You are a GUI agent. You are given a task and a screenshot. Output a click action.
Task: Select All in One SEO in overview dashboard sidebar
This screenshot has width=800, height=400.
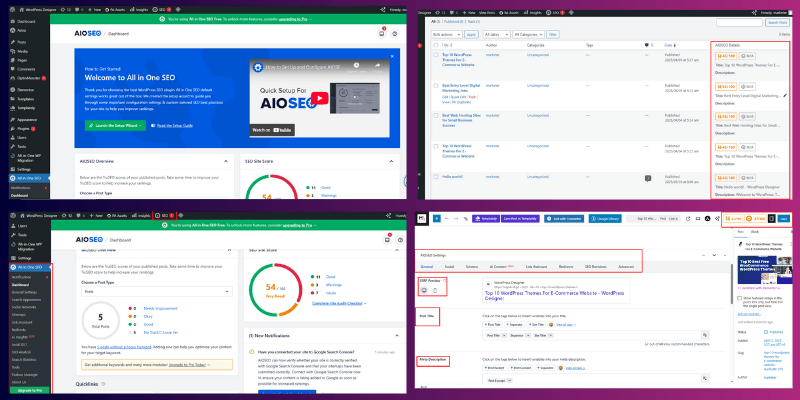(x=30, y=267)
